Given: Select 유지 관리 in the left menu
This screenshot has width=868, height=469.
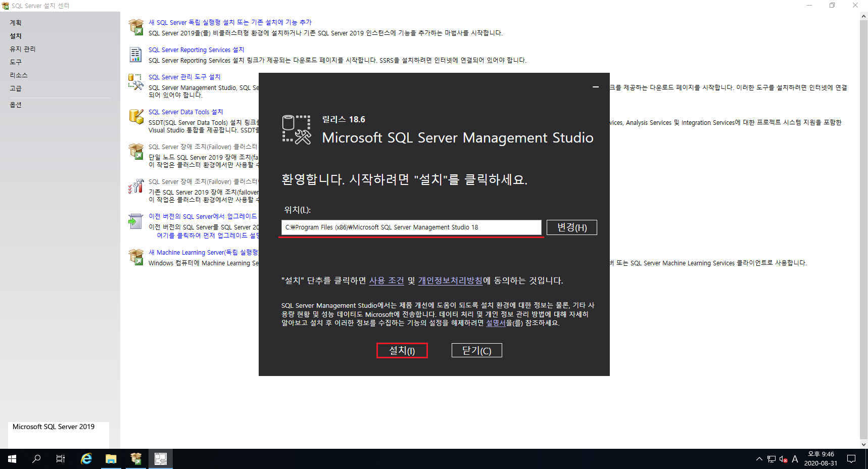Looking at the screenshot, I should [23, 49].
